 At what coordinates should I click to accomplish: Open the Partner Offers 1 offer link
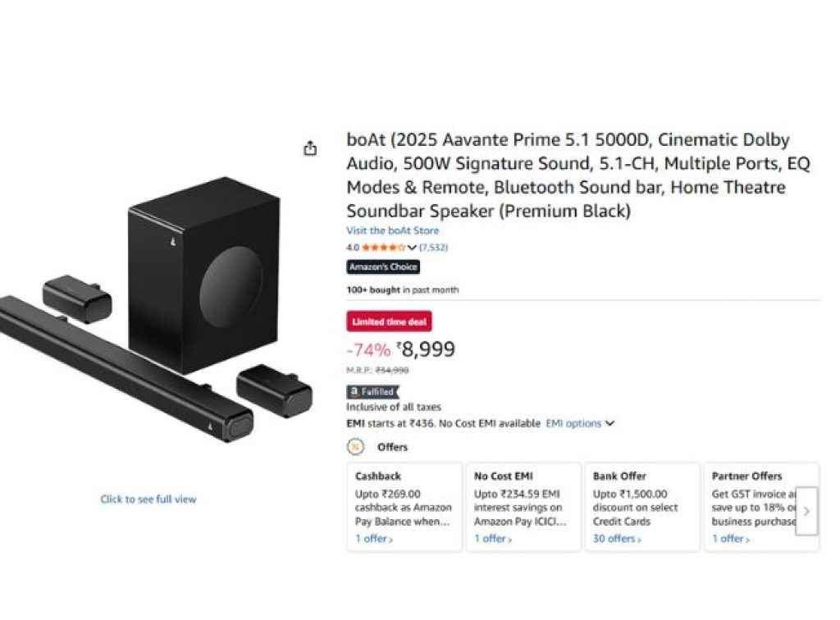[730, 539]
